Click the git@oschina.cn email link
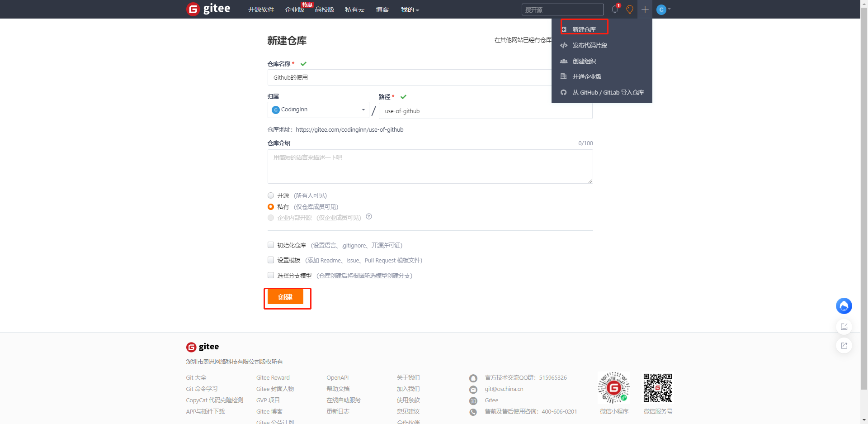This screenshot has width=868, height=424. click(x=504, y=389)
